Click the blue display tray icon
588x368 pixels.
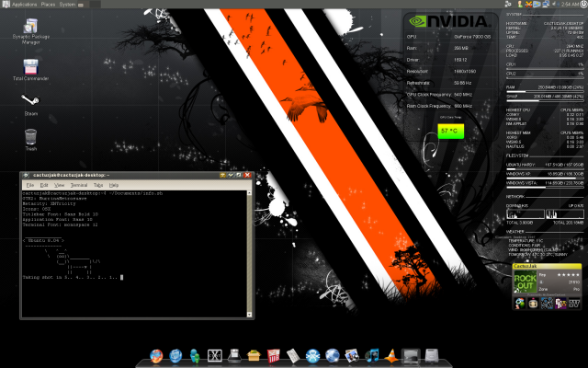(x=537, y=4)
